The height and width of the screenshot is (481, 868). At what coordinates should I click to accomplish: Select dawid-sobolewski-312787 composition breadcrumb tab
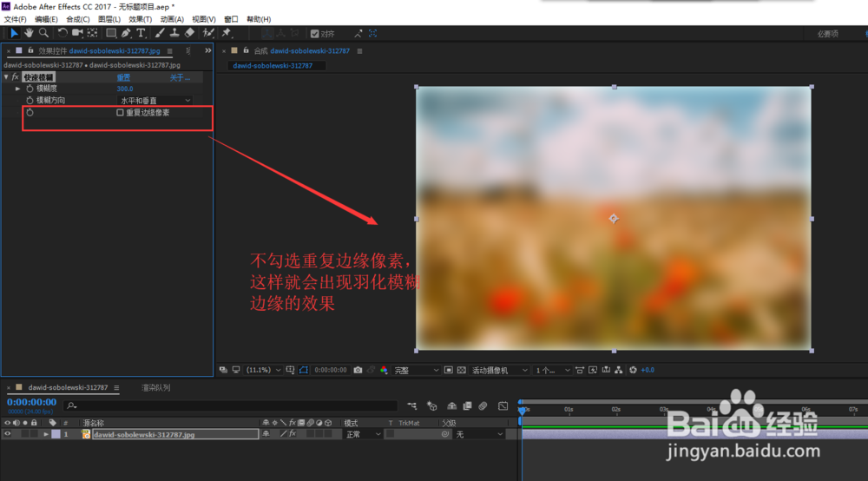[x=273, y=65]
